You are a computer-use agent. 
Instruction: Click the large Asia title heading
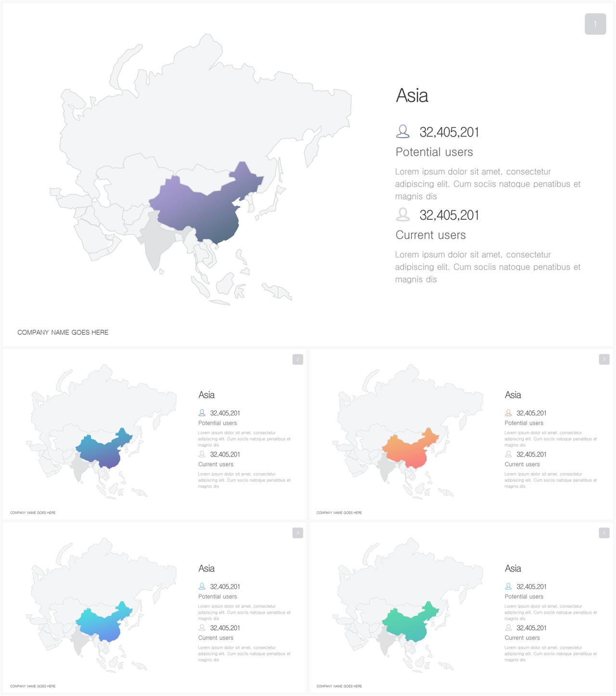click(412, 95)
